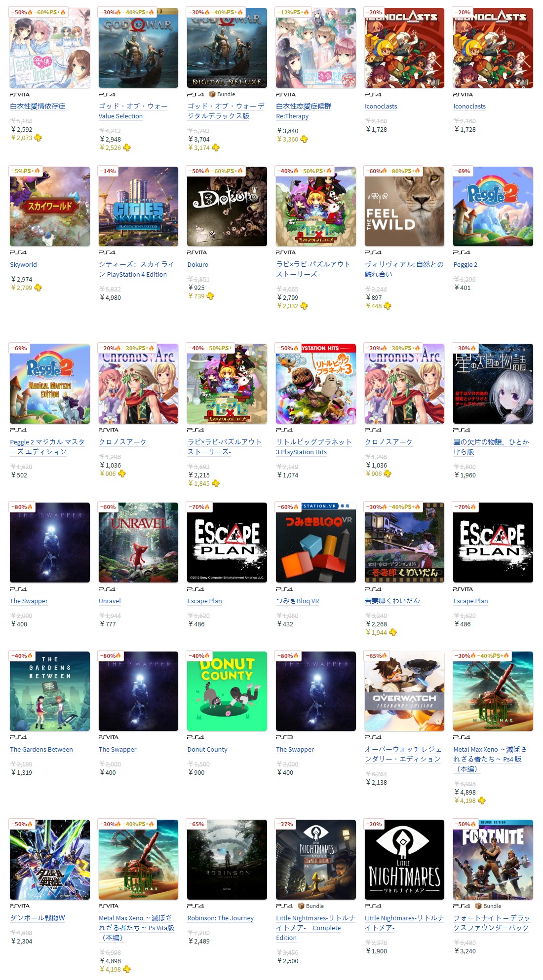Viewport: 543px width, 980px height.
Task: Click the PS Vita logo under Dokuro
Action: click(x=197, y=253)
